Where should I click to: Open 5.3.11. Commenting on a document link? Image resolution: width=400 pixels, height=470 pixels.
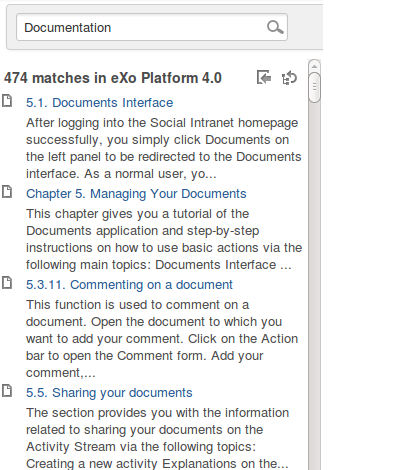129,285
